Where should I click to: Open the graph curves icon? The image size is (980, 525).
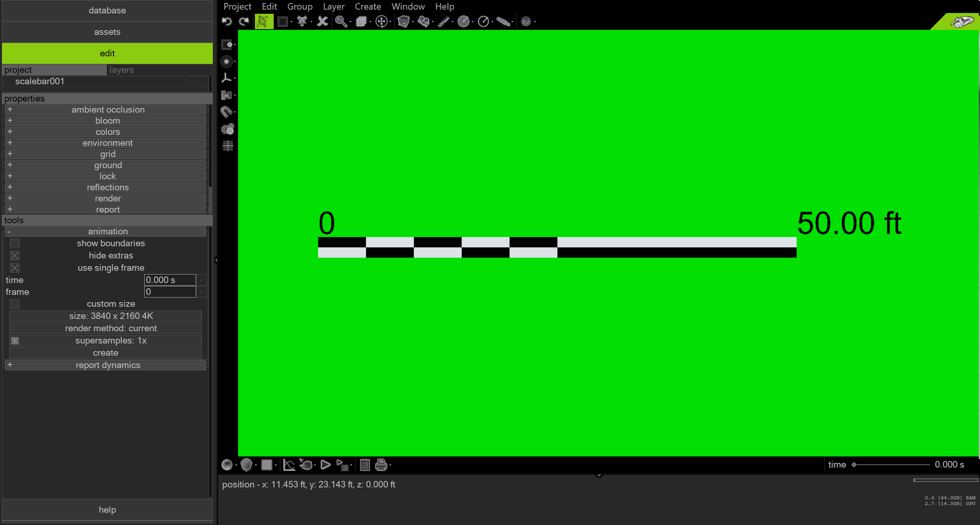289,465
